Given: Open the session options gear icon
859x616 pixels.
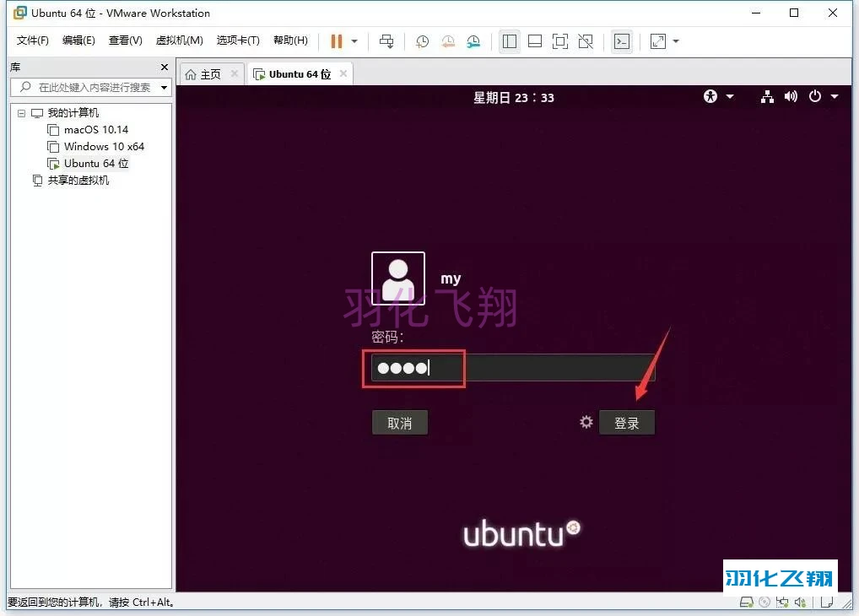Looking at the screenshot, I should point(586,422).
